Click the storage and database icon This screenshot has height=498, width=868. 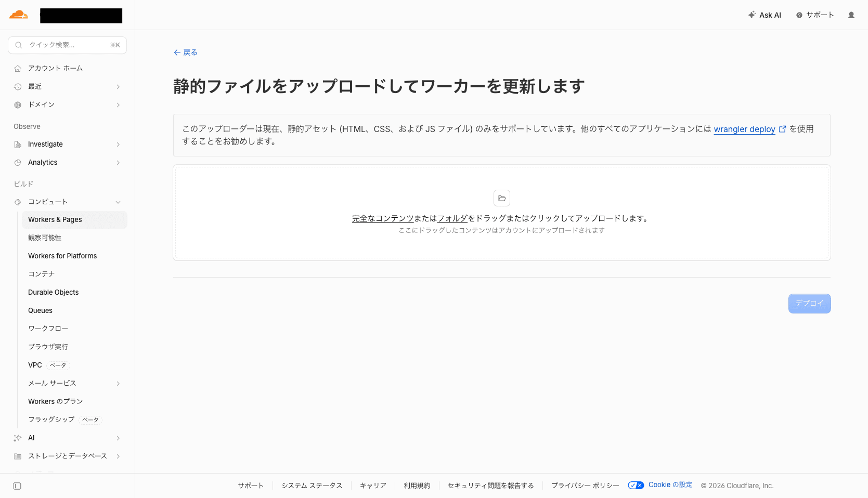[x=18, y=456]
